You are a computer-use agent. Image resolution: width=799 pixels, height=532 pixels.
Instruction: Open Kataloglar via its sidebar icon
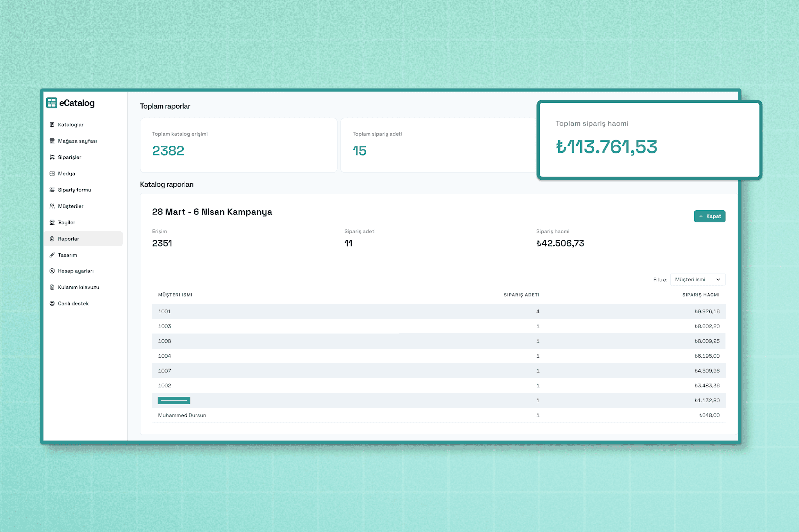pyautogui.click(x=52, y=125)
